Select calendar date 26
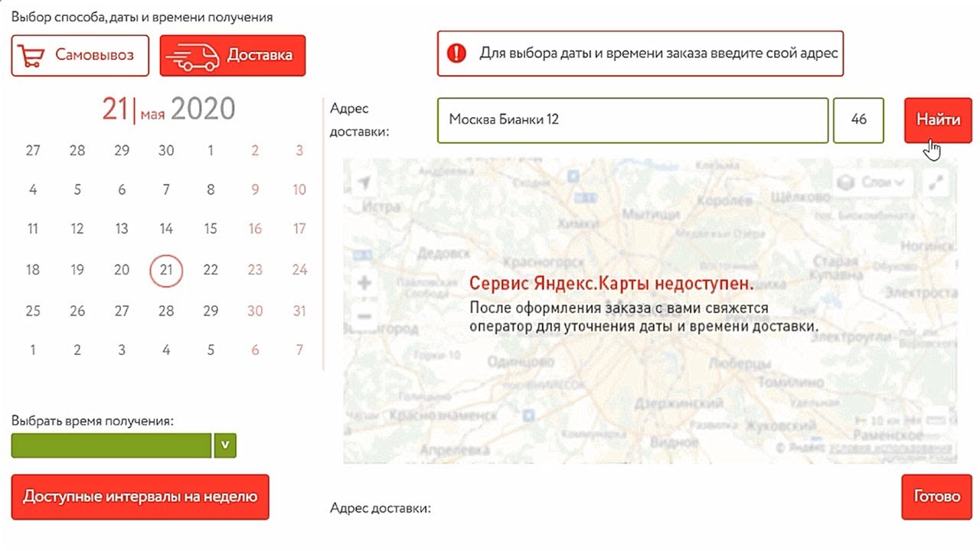The image size is (980, 551). click(x=77, y=311)
